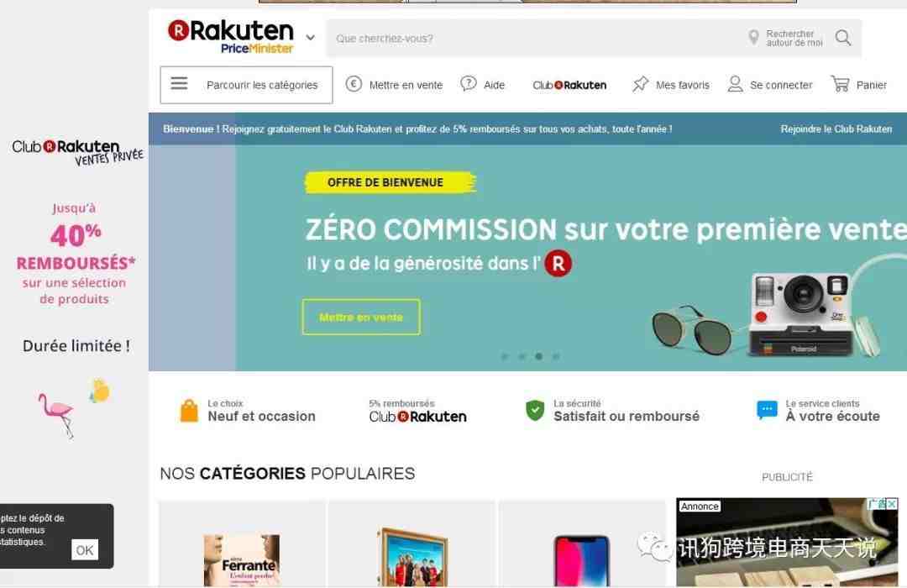Click the Rakuten PriceMinister logo
Screen dimensions: 907x588
(231, 37)
